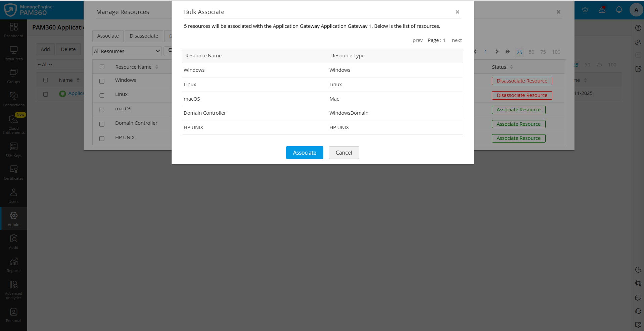Select the HP UNIX row checkbox
This screenshot has height=331, width=644.
pos(102,139)
